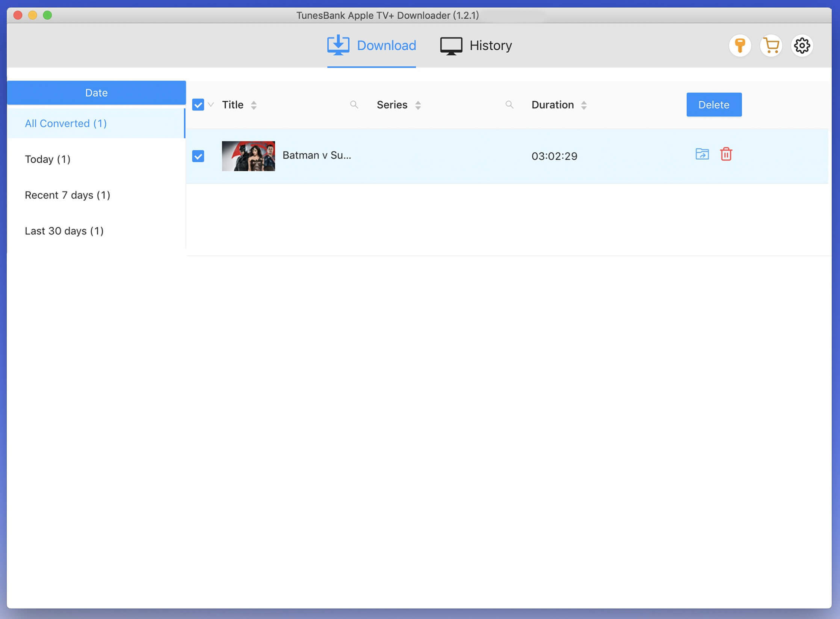Click Delete button to remove selected

(713, 104)
